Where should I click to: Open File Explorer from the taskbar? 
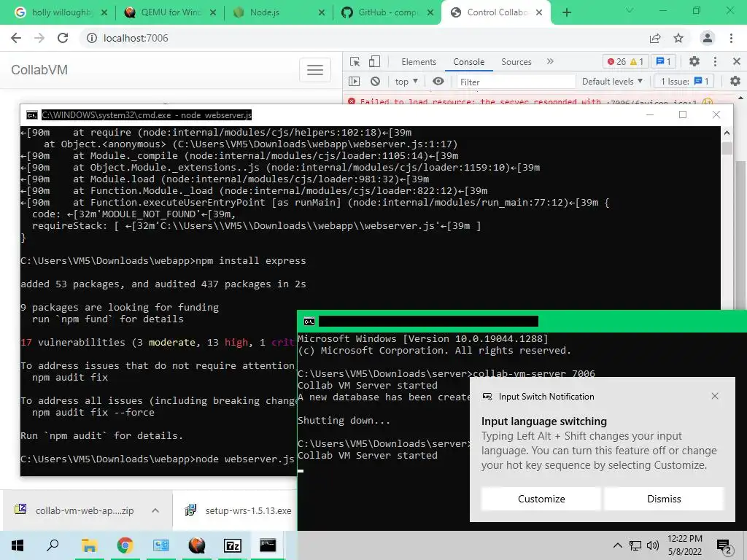[x=89, y=545]
